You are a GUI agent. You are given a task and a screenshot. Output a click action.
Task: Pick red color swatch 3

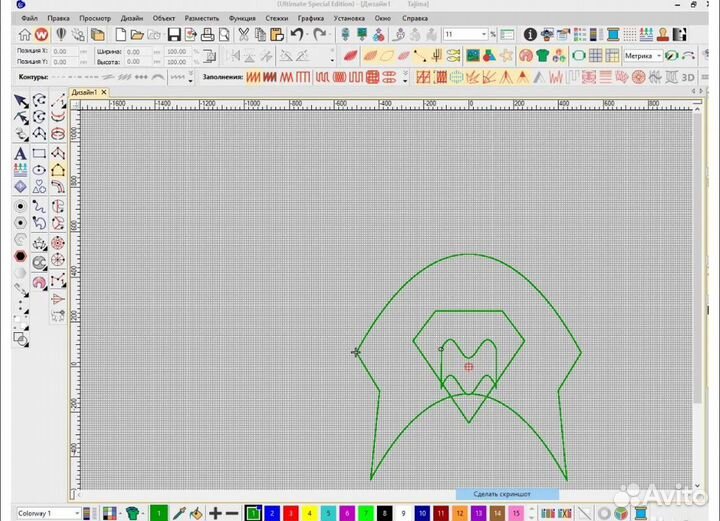(291, 513)
